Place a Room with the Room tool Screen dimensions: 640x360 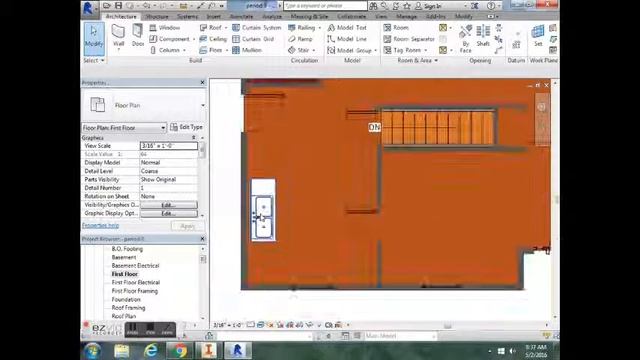396,28
